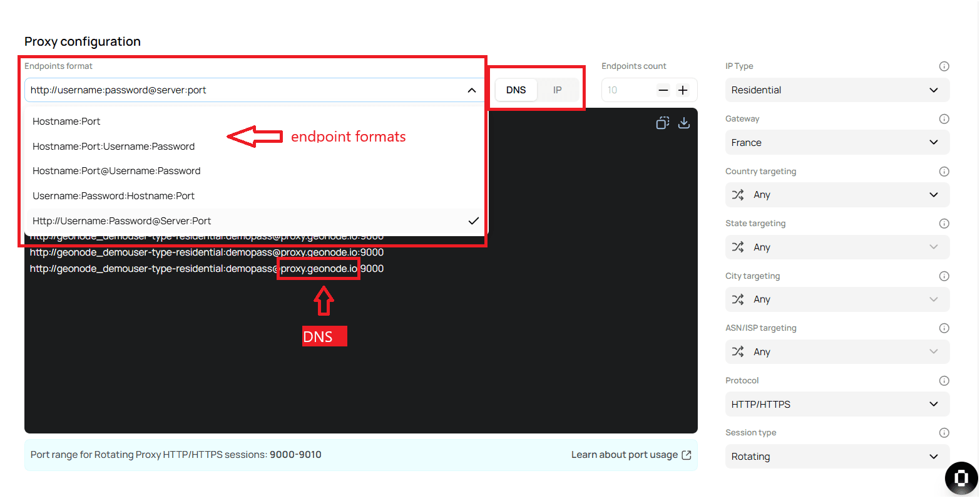Open the Gateway dropdown showing France
The image size is (980, 498).
[x=837, y=142]
